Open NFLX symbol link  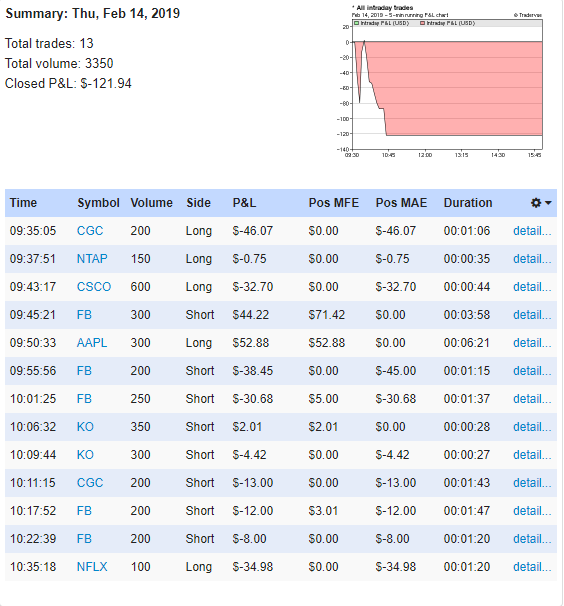(x=92, y=567)
